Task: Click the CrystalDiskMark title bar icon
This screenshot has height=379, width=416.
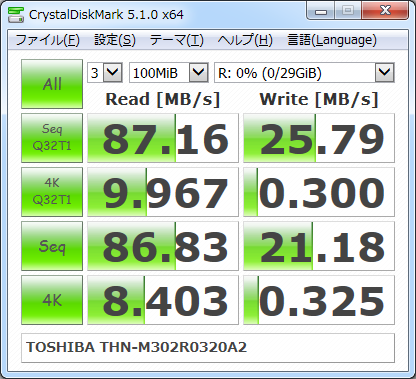Action: 16,14
